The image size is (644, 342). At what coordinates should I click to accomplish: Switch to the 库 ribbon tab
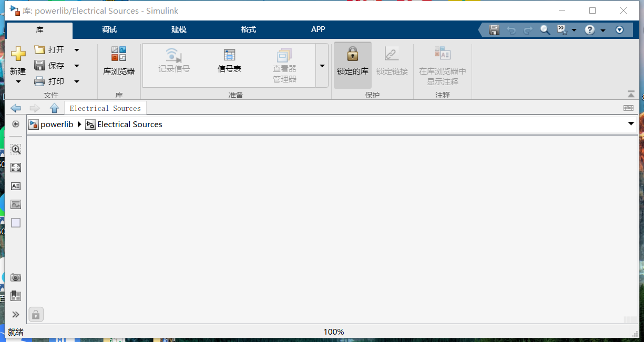pos(40,30)
